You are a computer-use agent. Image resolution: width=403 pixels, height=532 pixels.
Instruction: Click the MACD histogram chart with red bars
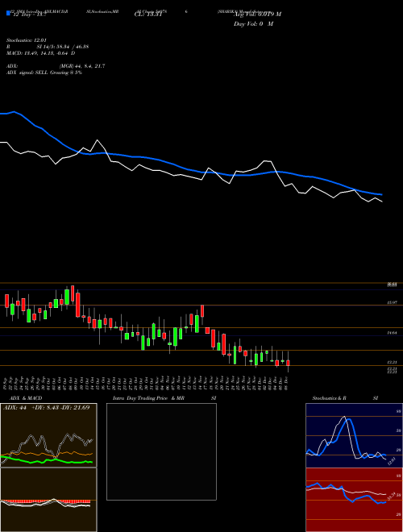click(x=48, y=500)
